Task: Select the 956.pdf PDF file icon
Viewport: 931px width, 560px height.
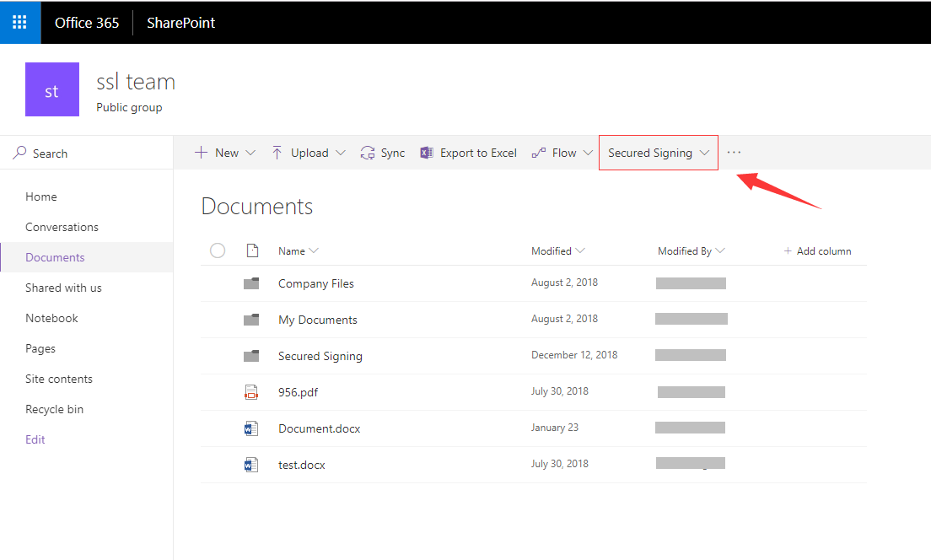Action: (x=250, y=391)
